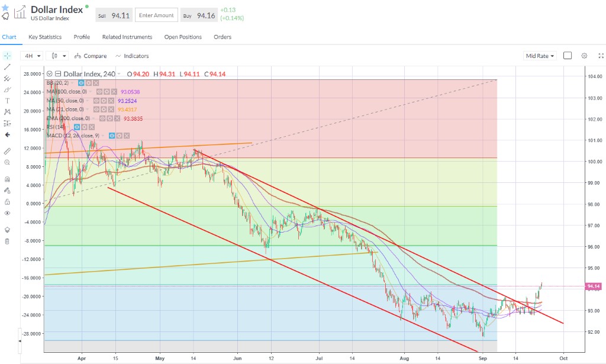Toggle magnet mode for drawings
Image resolution: width=606 pixels, height=364 pixels.
point(7,179)
